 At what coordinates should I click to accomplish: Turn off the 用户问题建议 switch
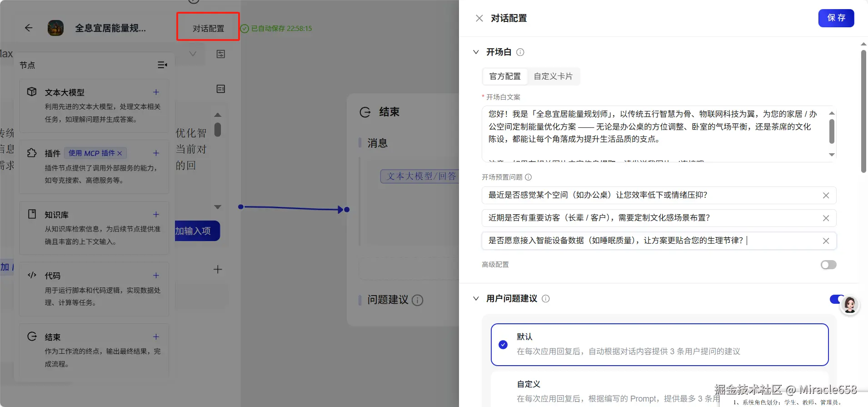835,299
